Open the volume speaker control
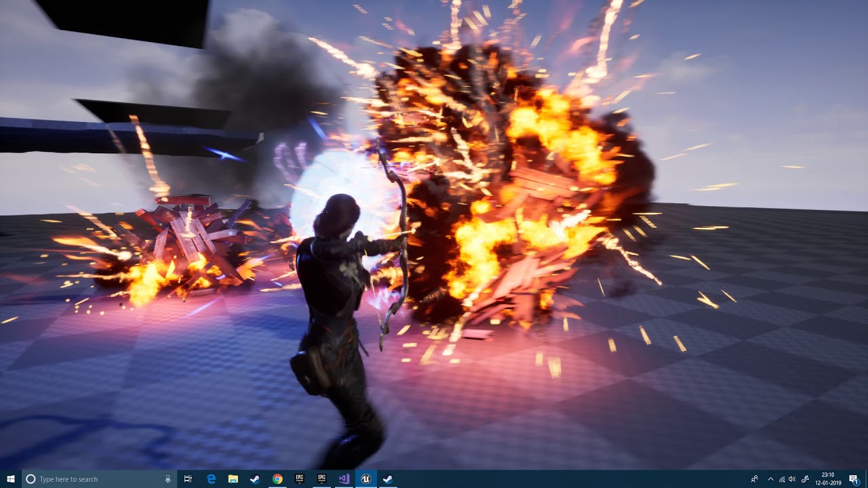This screenshot has width=868, height=488. (x=792, y=479)
